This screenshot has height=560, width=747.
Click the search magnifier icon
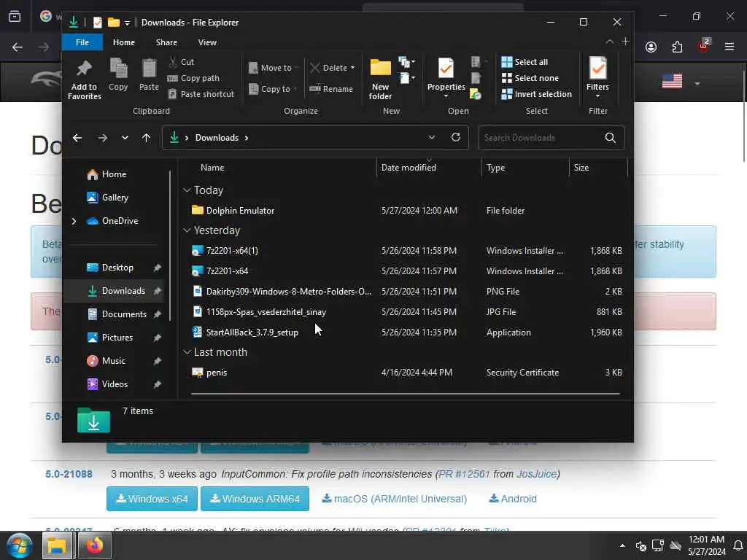(611, 138)
